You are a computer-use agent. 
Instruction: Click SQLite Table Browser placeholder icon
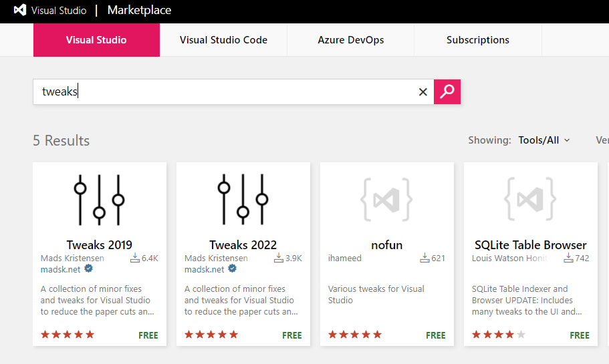coord(530,200)
